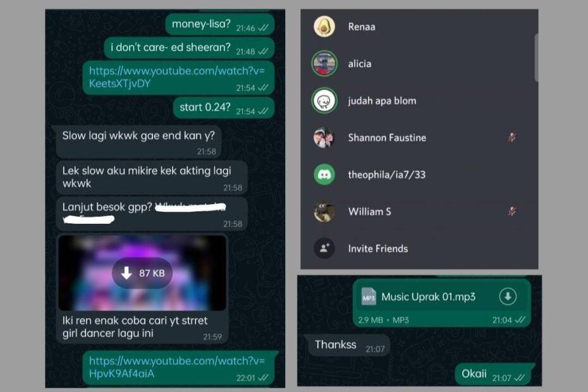
Task: Open the YouTube link ending HpvK9Af4aiA
Action: [x=176, y=367]
